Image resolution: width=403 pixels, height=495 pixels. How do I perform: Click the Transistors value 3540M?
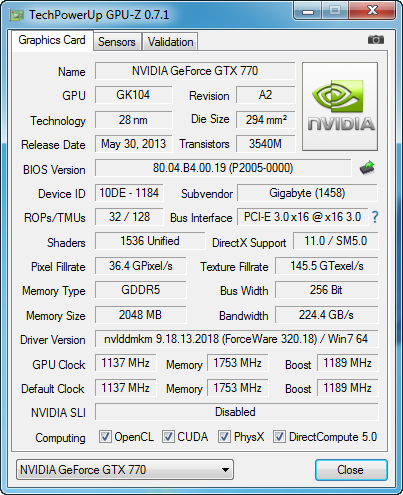pyautogui.click(x=265, y=144)
